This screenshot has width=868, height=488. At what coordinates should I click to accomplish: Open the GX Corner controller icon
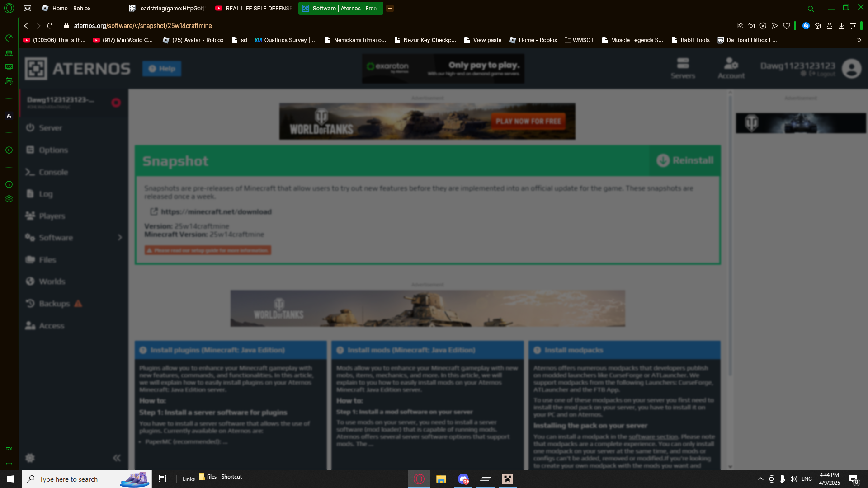click(x=28, y=8)
